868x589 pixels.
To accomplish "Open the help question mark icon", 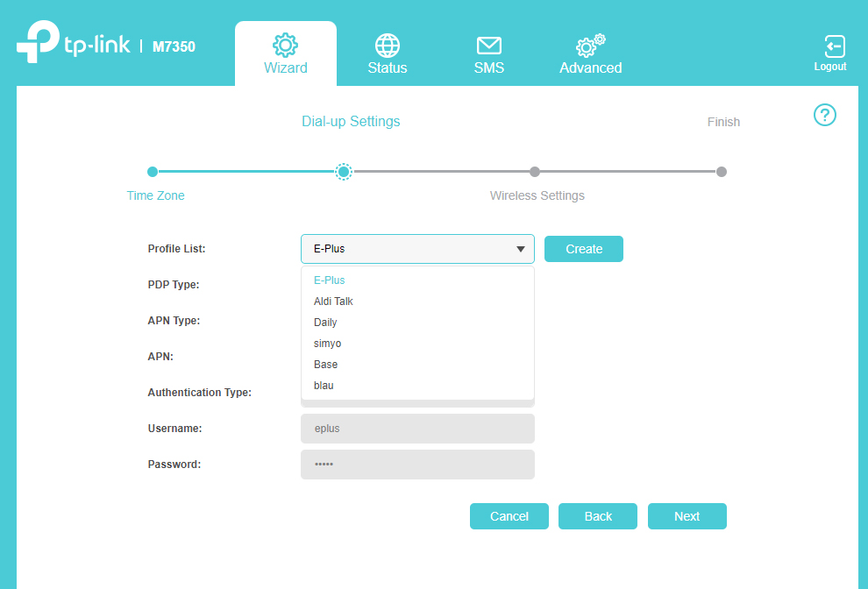I will coord(824,115).
